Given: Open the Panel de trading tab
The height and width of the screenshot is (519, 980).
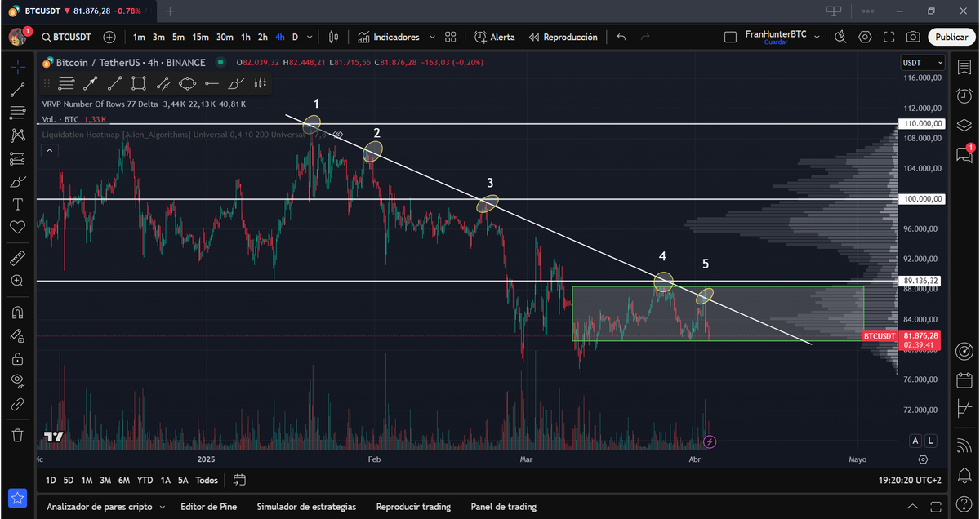Looking at the screenshot, I should [x=504, y=507].
